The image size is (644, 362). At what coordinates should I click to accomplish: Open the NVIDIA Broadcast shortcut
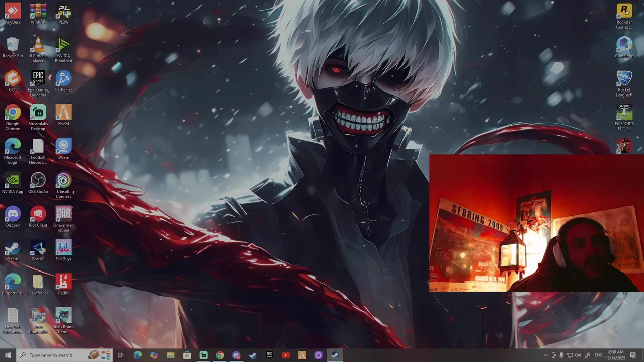[63, 50]
